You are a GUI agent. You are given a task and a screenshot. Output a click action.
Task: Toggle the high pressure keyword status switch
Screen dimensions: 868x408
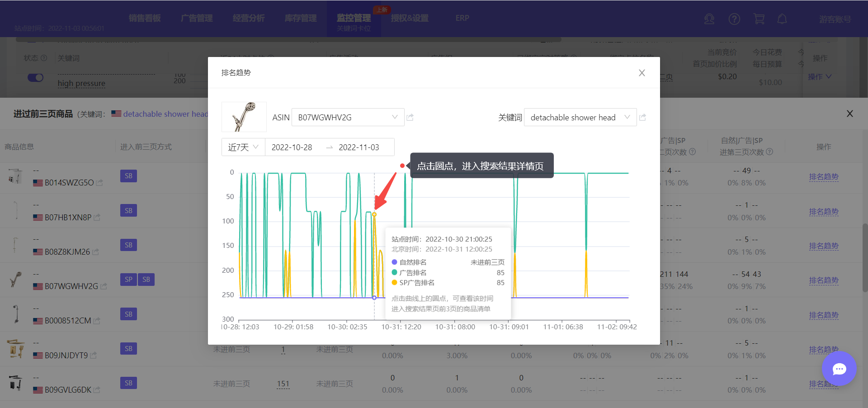pyautogui.click(x=35, y=77)
